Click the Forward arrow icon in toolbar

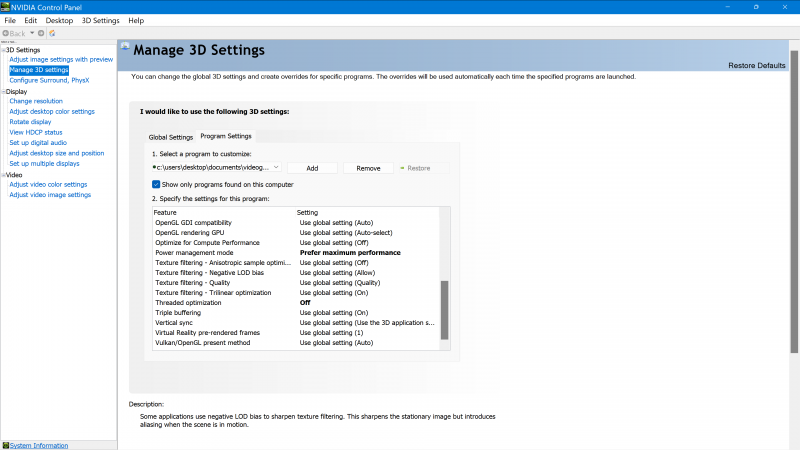coord(41,33)
